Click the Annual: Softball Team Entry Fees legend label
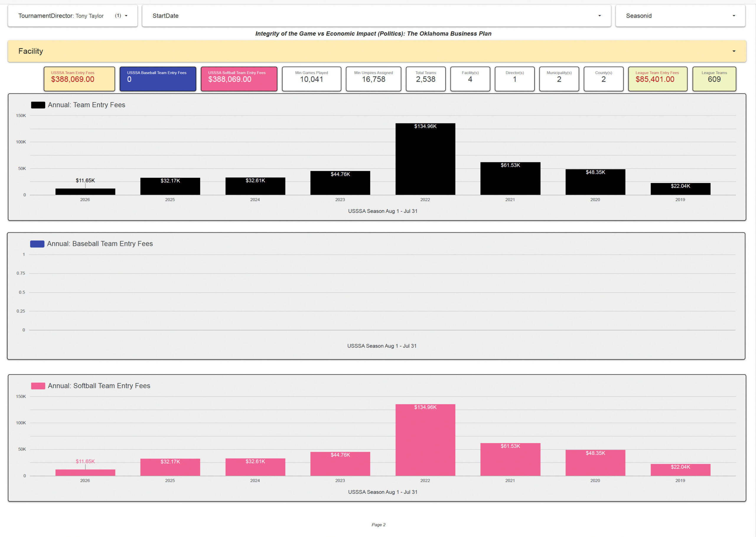Image resolution: width=756 pixels, height=537 pixels. pos(99,386)
